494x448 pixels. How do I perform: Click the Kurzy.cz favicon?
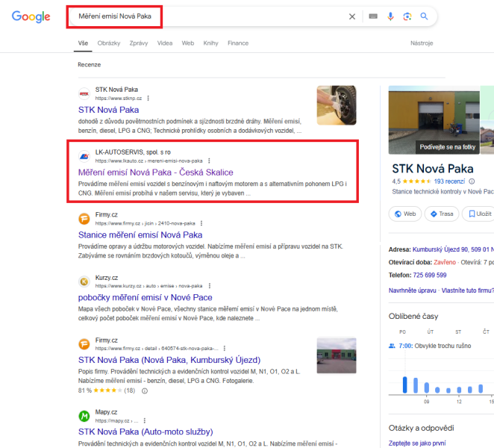click(84, 281)
